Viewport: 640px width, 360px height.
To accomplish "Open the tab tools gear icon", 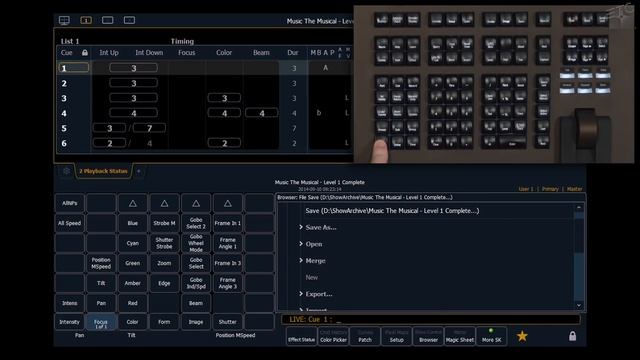I will 66,171.
